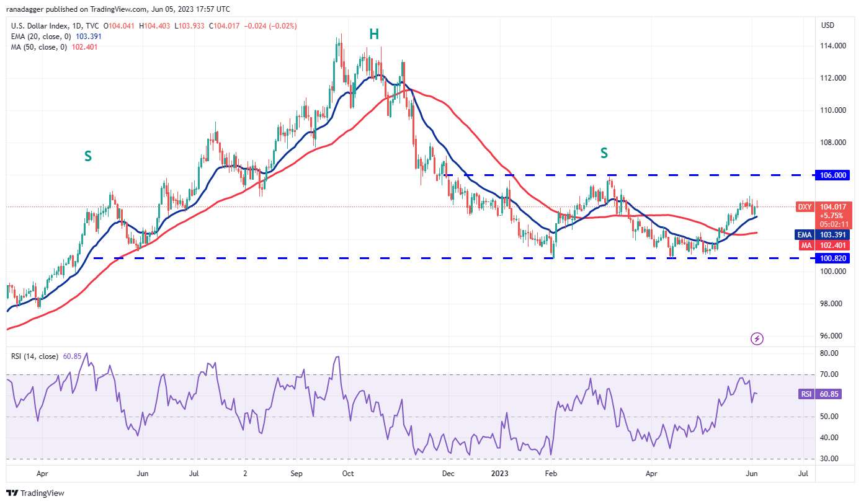This screenshot has height=504, width=861.
Task: Click the right 'S' shoulder annotation
Action: 604,153
